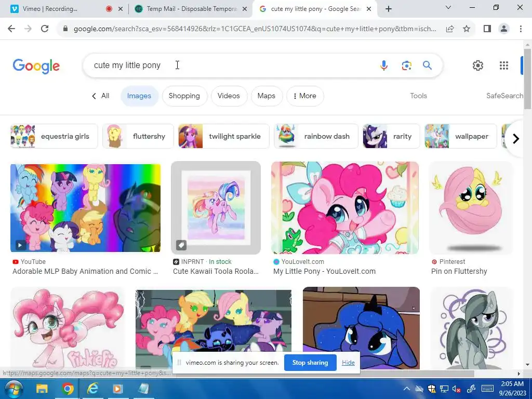Viewport: 532px width, 399px height.
Task: Close the Vimeo Recording tab
Action: pyautogui.click(x=120, y=9)
